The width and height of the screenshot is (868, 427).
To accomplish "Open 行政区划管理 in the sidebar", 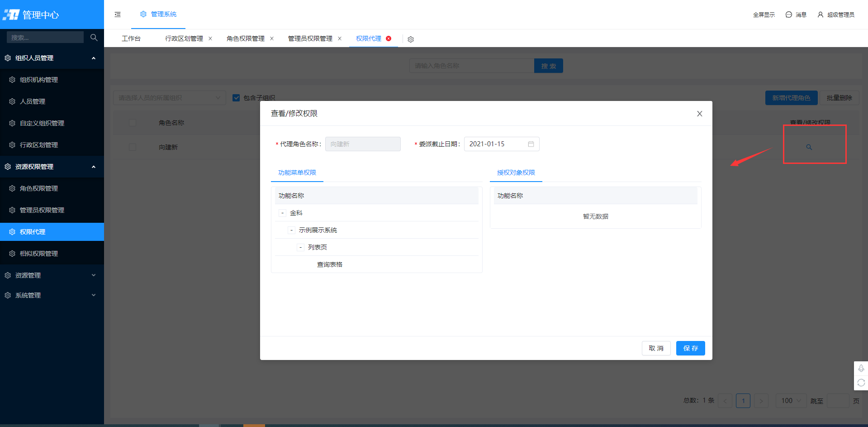I will pyautogui.click(x=52, y=145).
